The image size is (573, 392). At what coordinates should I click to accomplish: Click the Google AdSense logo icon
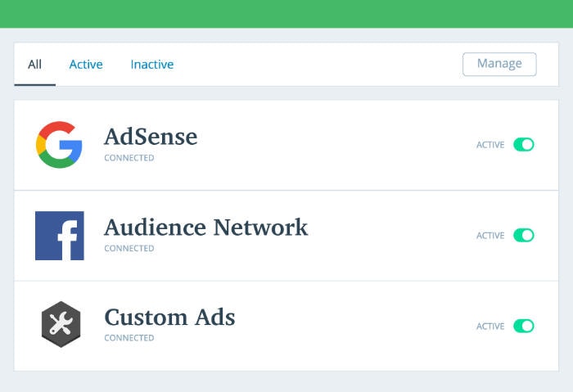[59, 145]
